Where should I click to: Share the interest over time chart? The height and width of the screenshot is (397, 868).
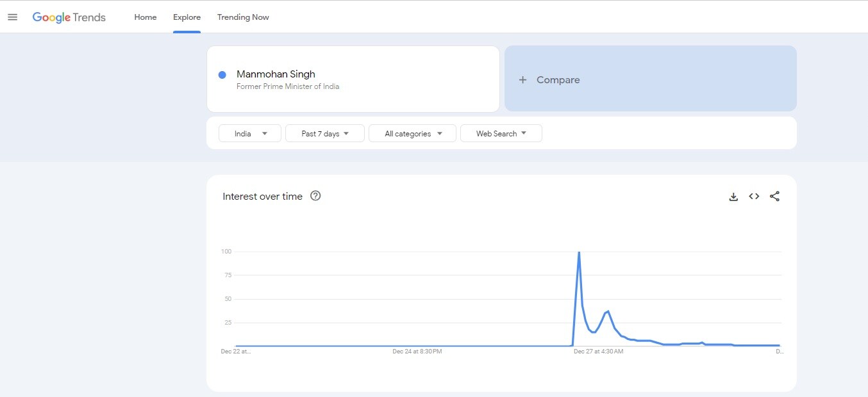pyautogui.click(x=774, y=197)
